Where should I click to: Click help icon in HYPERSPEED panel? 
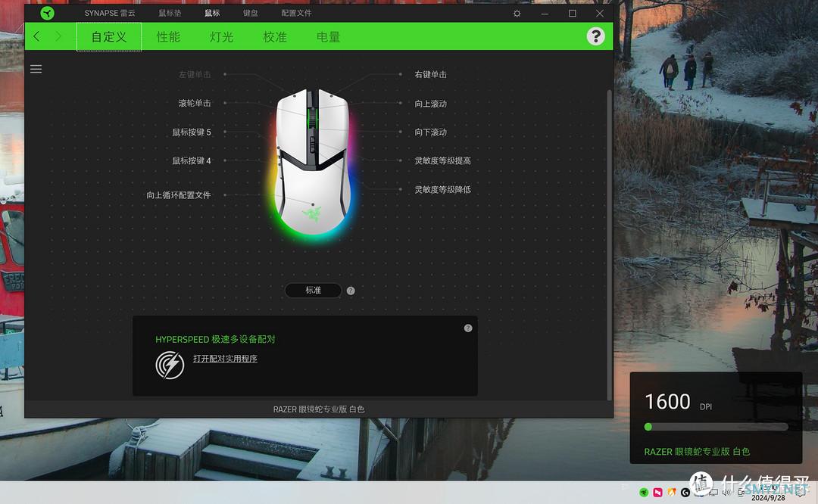[x=468, y=328]
